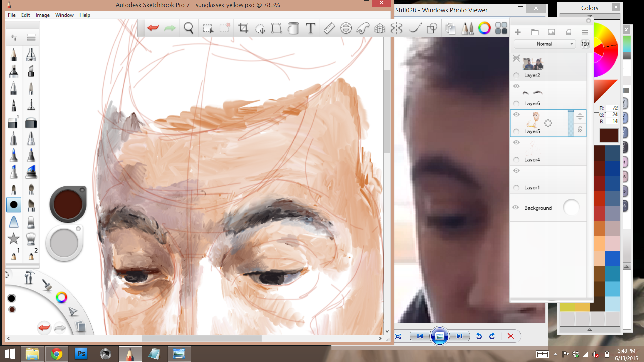Click the Perspective grid tool

[380, 28]
